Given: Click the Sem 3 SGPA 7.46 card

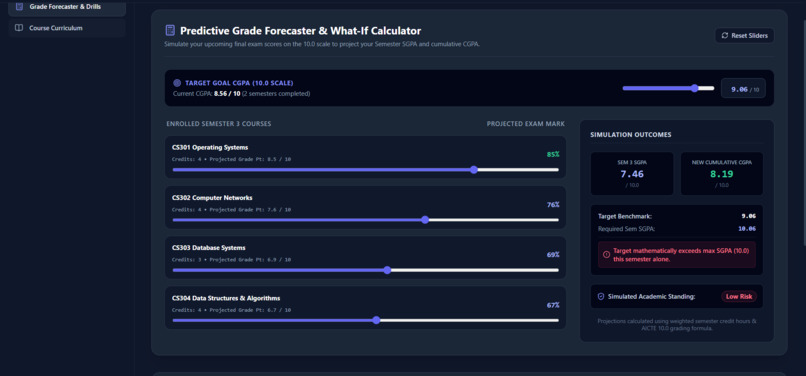Looking at the screenshot, I should 632,173.
